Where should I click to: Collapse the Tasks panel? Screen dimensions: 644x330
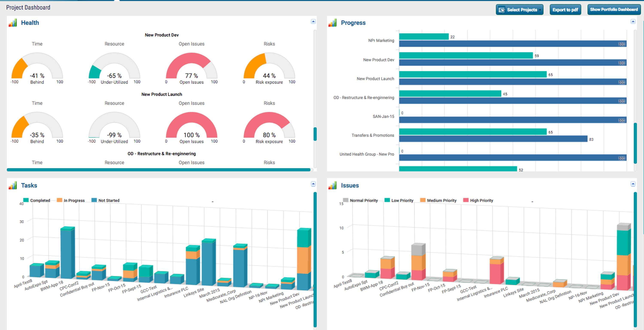pyautogui.click(x=313, y=184)
